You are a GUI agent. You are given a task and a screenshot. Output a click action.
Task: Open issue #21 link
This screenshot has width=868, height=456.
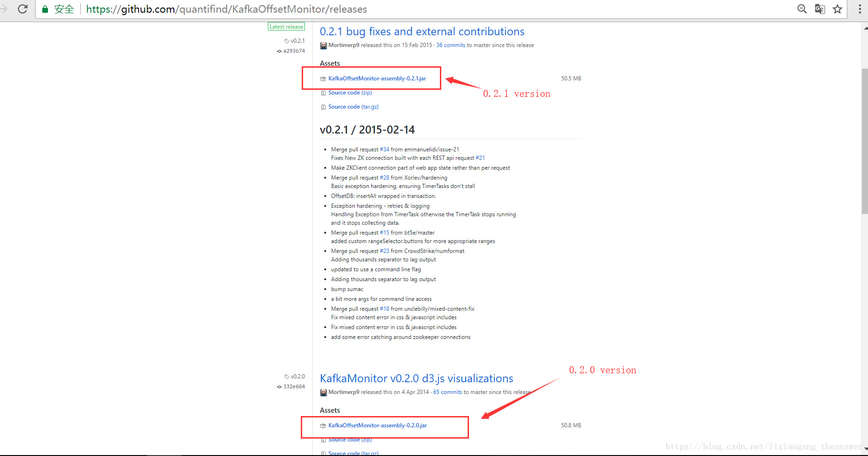point(480,158)
